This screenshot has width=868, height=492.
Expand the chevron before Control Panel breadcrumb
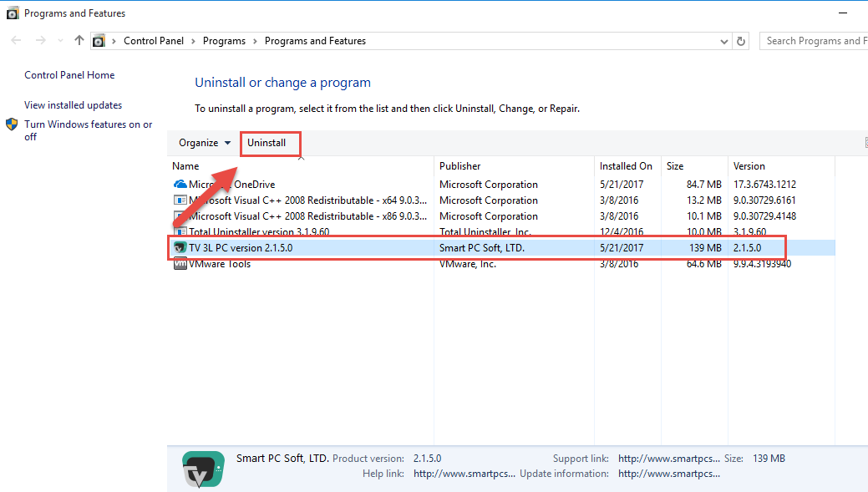point(114,41)
